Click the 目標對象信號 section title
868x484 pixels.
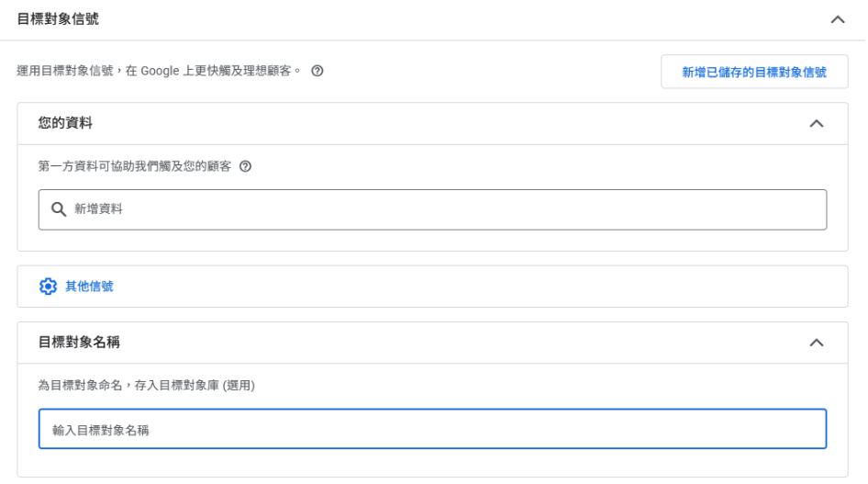58,19
